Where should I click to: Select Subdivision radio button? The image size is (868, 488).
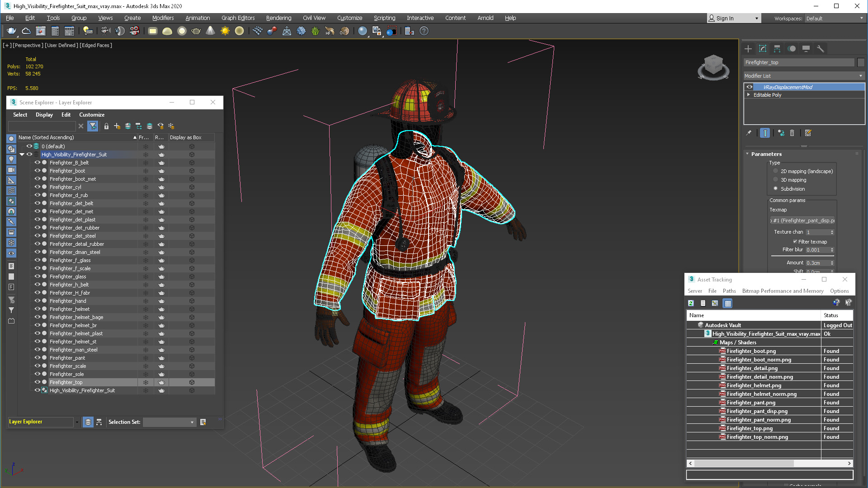(x=776, y=189)
